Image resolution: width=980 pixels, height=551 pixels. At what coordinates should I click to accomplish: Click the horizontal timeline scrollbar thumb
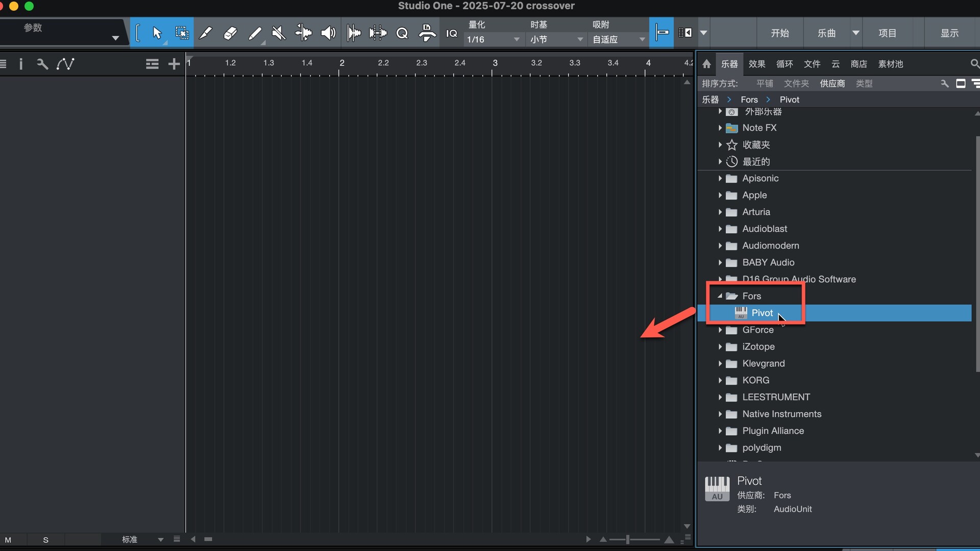208,539
